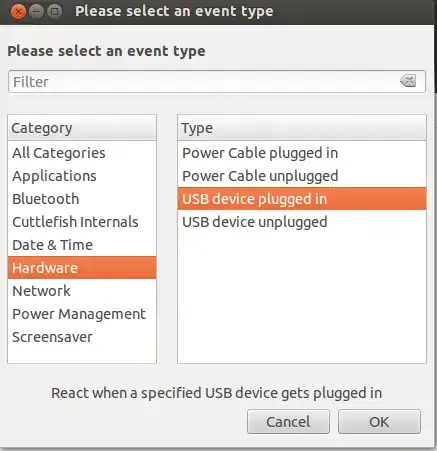This screenshot has height=451, width=437.
Task: Select the Bluetooth category
Action: 82,199
